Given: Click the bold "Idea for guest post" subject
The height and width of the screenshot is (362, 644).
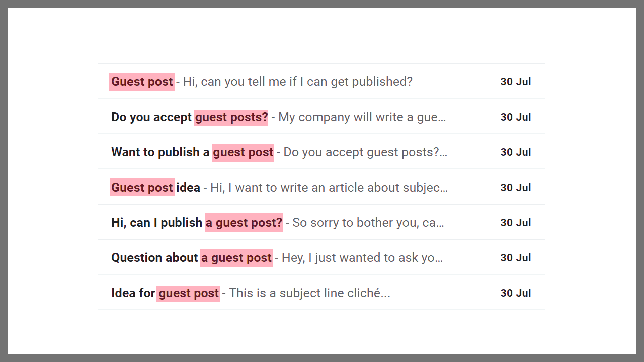Looking at the screenshot, I should click(x=165, y=293).
